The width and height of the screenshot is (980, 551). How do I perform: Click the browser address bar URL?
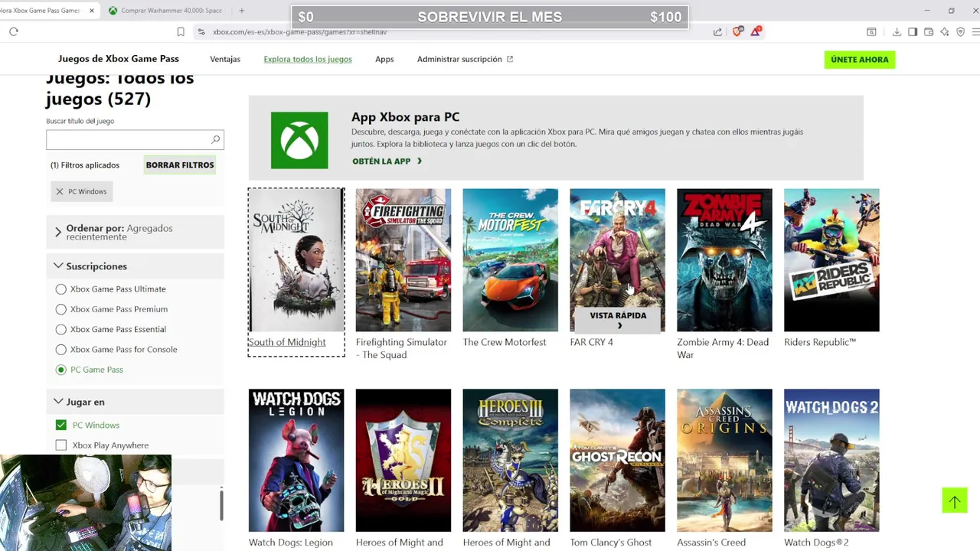coord(299,32)
